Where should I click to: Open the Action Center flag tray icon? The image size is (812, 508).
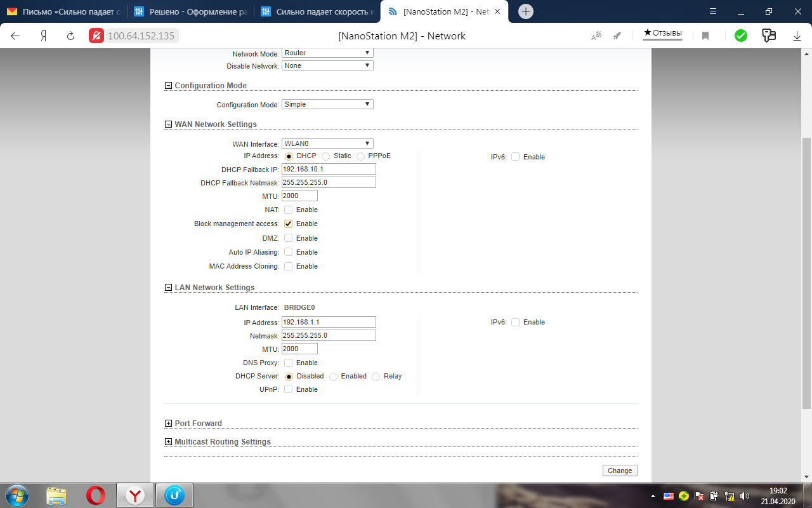point(699,495)
